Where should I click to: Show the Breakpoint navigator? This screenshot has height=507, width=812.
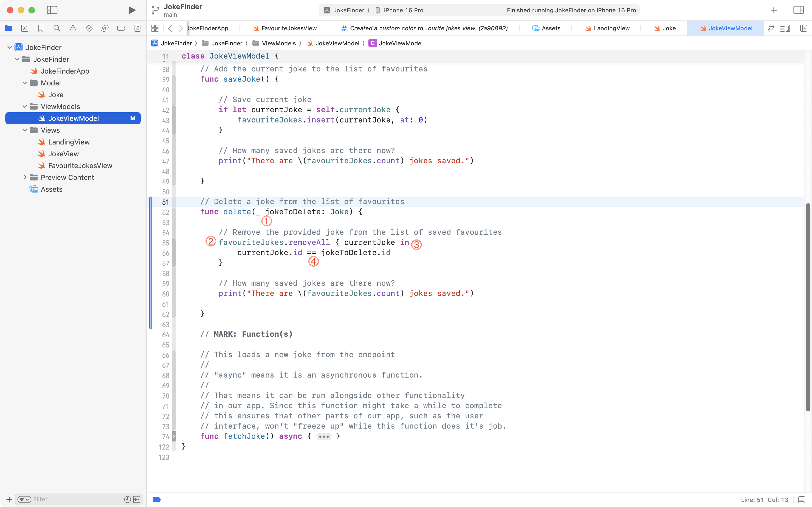coord(121,28)
